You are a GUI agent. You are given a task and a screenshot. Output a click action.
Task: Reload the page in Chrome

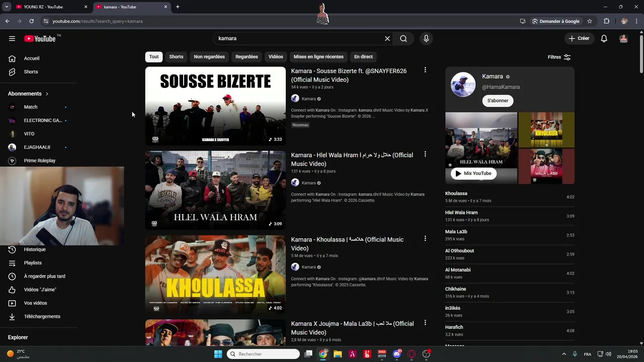point(31,21)
